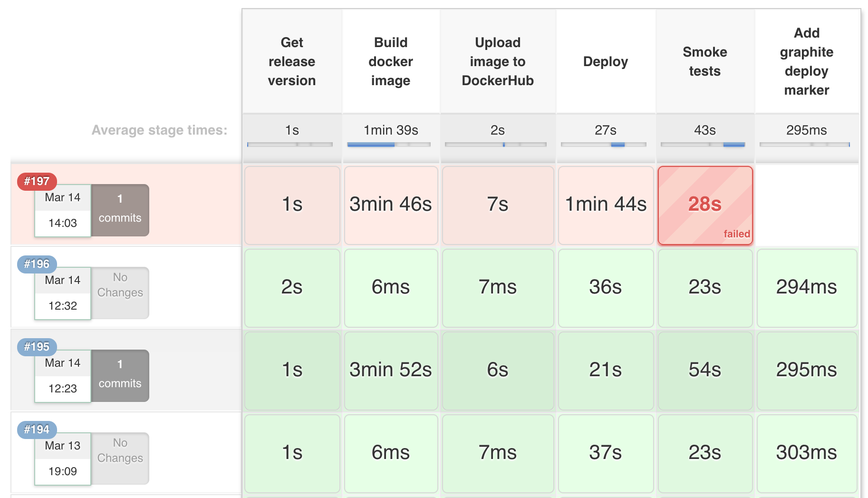Open failed Smoke tests stage 28s cell
The height and width of the screenshot is (498, 868).
pyautogui.click(x=705, y=205)
